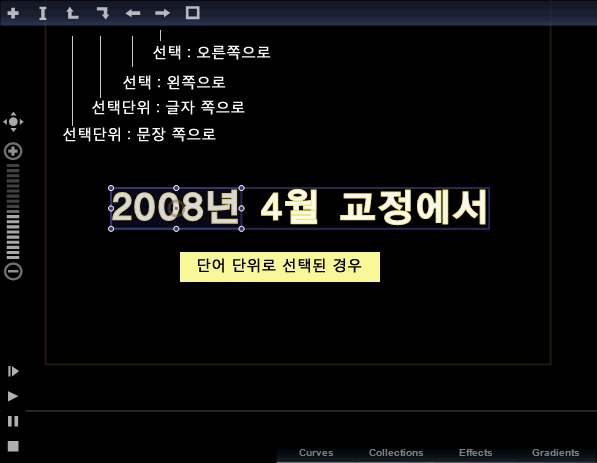Open the Gradients tab
Image resolution: width=597 pixels, height=463 pixels.
coord(555,453)
